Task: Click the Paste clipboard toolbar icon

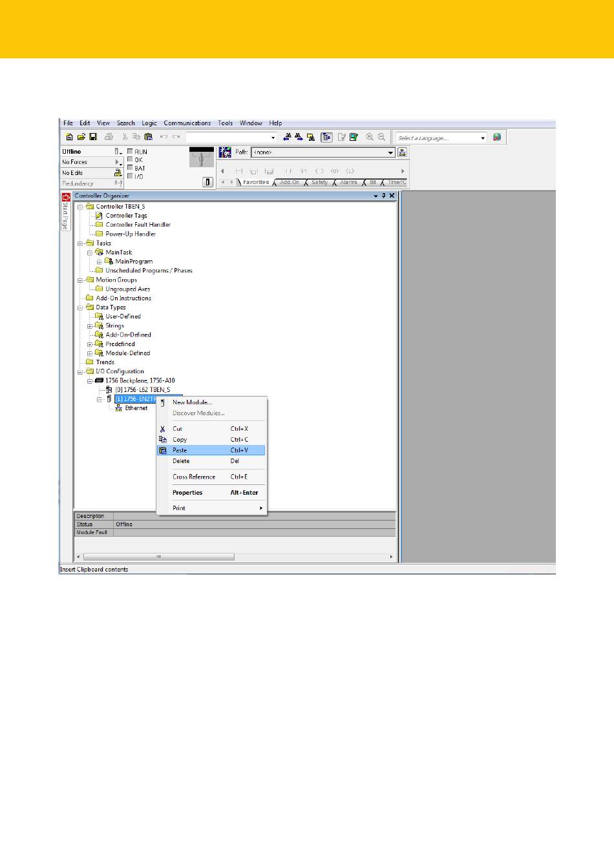Action: click(x=148, y=137)
